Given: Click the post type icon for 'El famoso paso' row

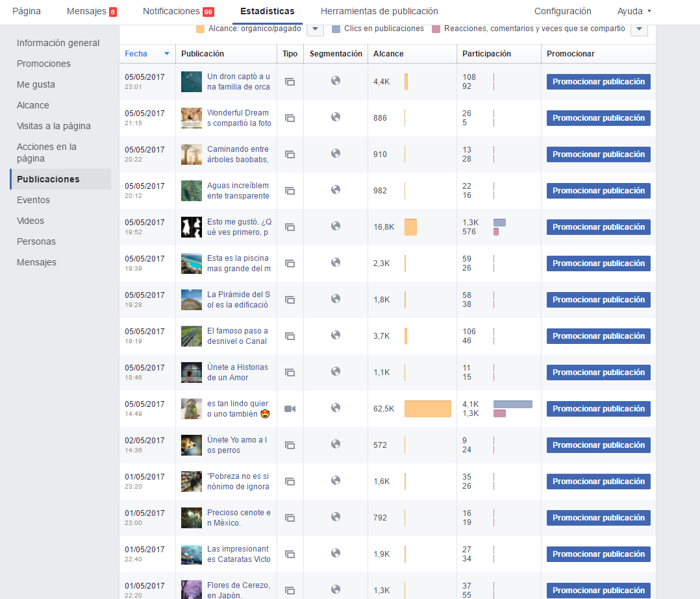Looking at the screenshot, I should pos(290,336).
